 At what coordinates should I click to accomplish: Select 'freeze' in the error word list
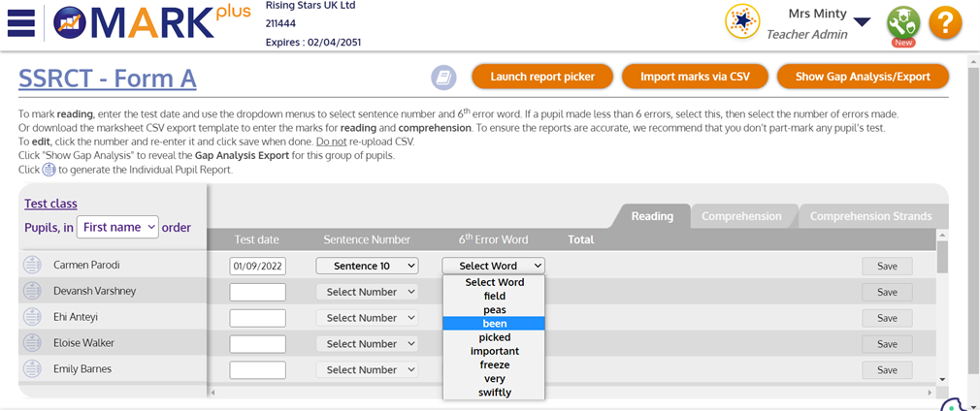(x=494, y=365)
